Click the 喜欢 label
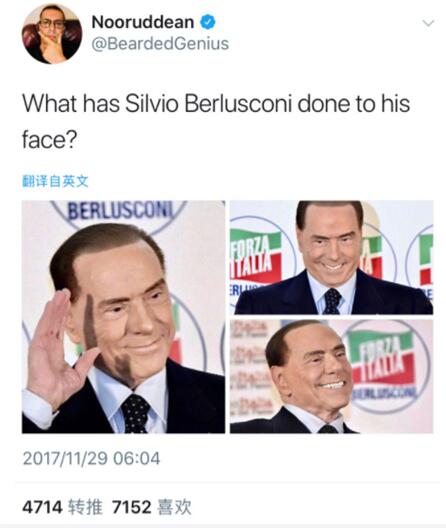 pyautogui.click(x=174, y=507)
